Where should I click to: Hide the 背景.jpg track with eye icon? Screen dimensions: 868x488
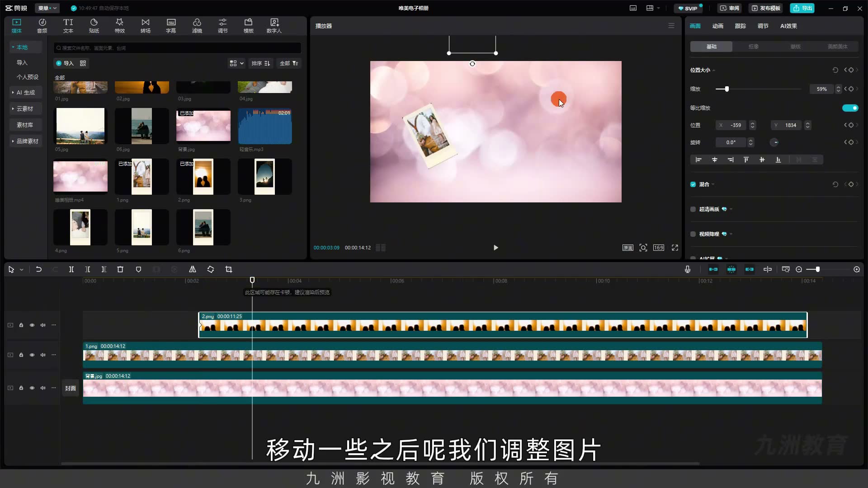pyautogui.click(x=32, y=388)
